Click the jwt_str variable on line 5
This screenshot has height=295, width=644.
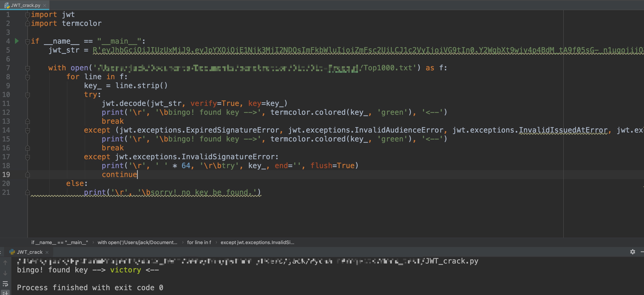pyautogui.click(x=64, y=50)
